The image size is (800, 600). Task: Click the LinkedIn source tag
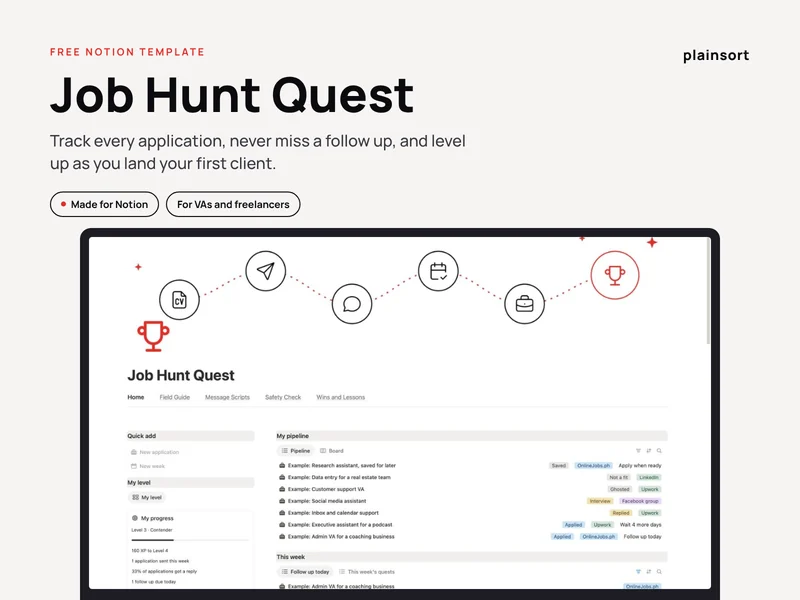(x=649, y=478)
